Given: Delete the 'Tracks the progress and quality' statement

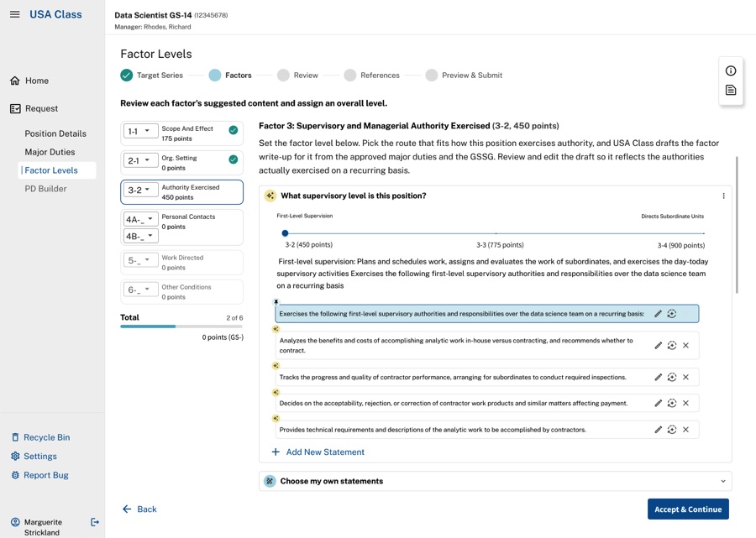Looking at the screenshot, I should [x=685, y=377].
